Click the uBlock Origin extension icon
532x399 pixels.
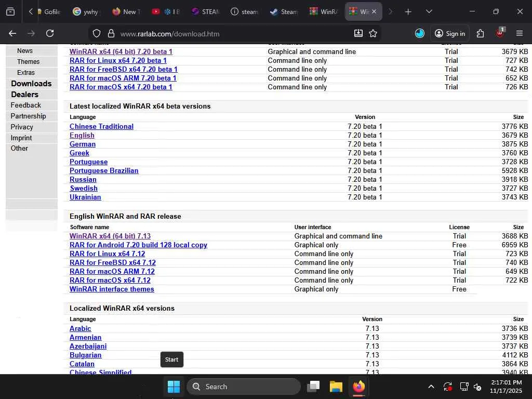[x=500, y=33]
